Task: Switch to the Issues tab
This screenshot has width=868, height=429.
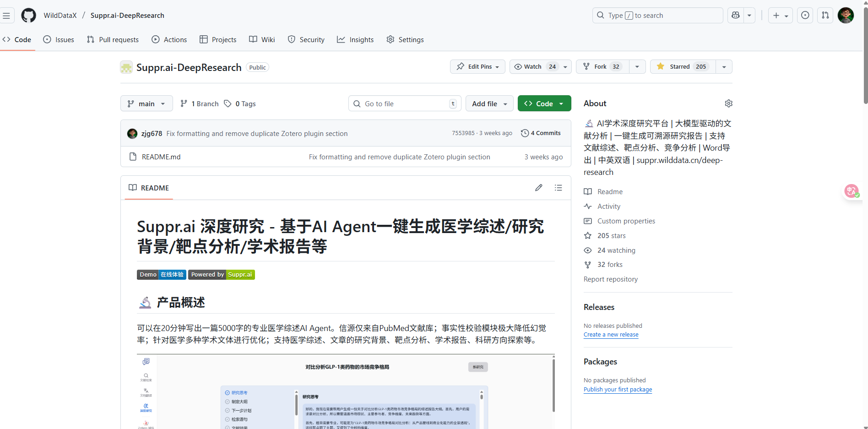Action: pos(59,40)
